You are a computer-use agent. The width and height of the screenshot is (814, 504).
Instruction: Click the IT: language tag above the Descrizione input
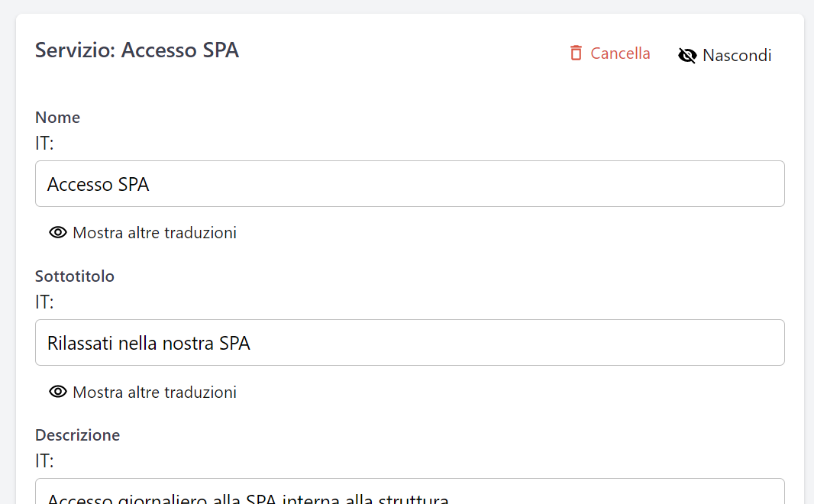44,460
